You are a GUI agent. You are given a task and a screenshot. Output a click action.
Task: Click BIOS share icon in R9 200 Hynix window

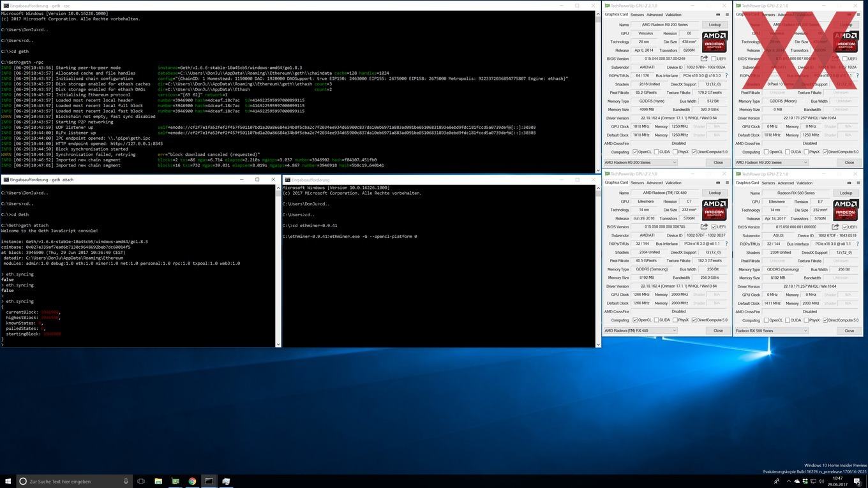pyautogui.click(x=704, y=59)
